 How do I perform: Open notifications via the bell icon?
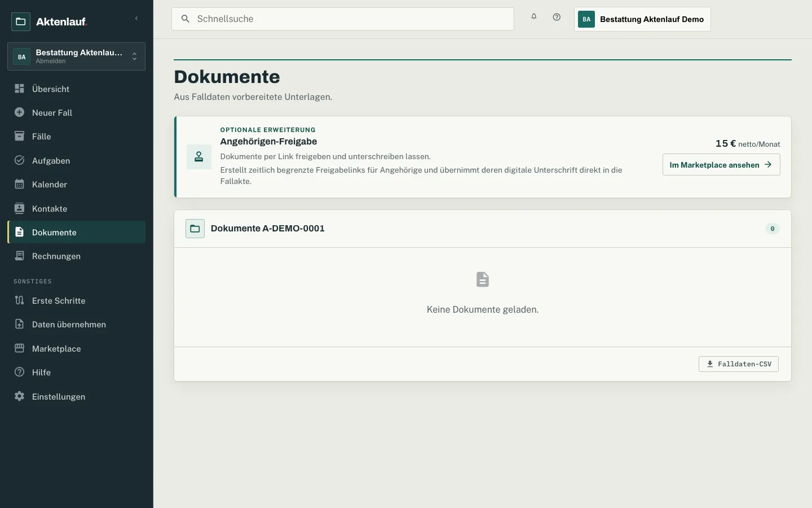click(534, 17)
